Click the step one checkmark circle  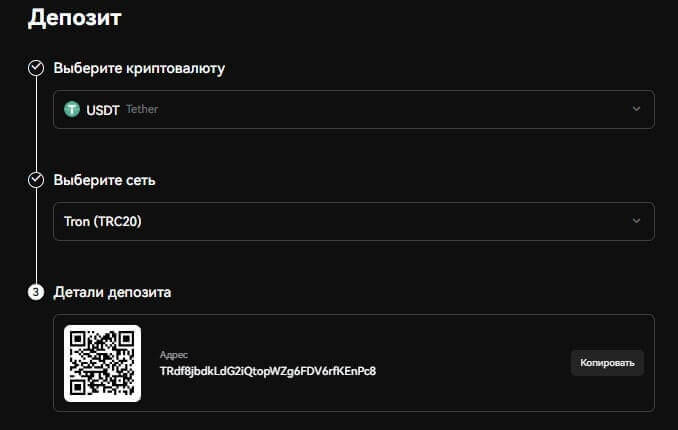pos(36,68)
